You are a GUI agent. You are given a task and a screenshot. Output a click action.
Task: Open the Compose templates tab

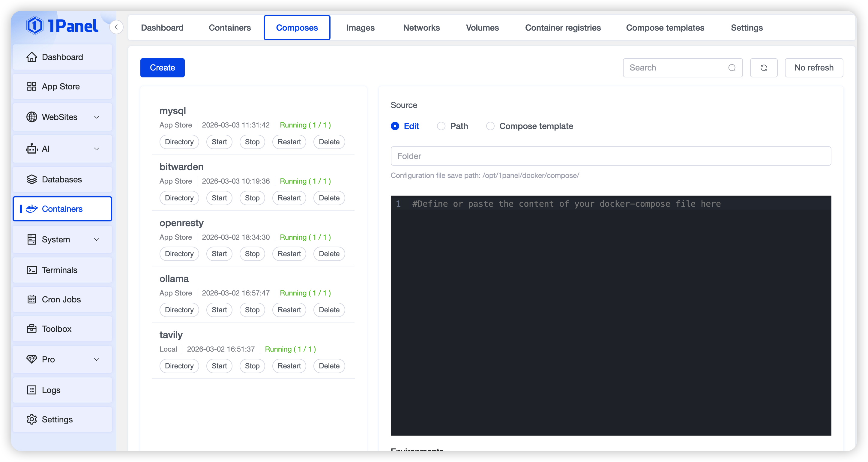point(665,28)
